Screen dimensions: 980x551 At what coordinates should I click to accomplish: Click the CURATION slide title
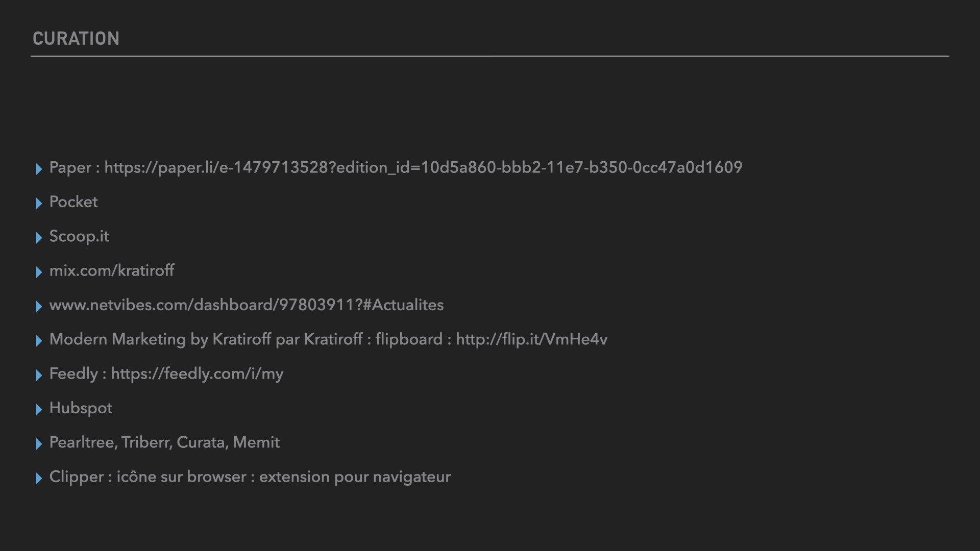point(76,39)
